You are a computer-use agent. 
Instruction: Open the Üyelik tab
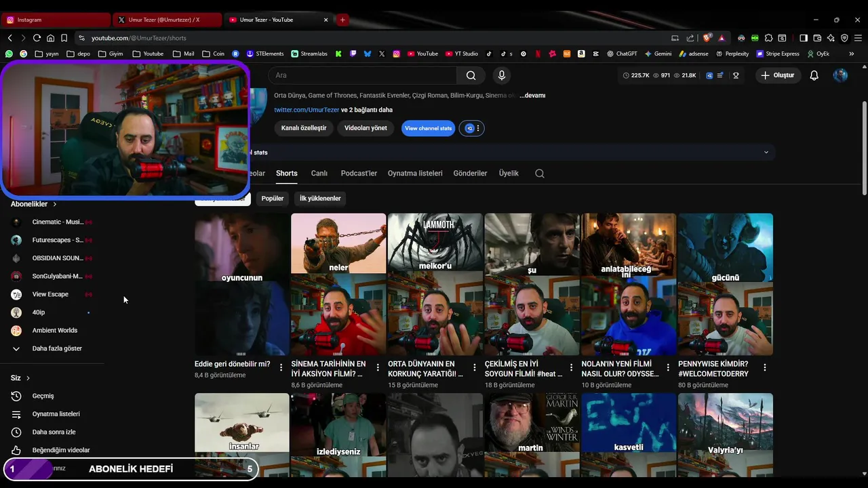[509, 174]
